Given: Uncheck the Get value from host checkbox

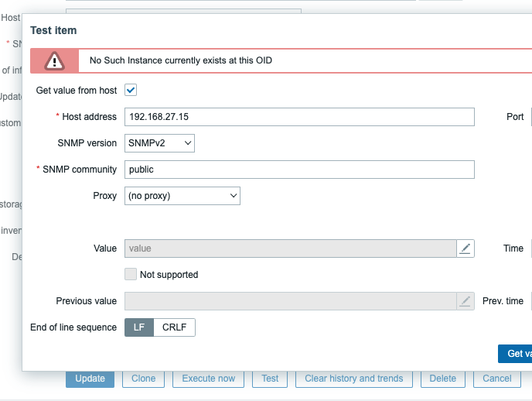Looking at the screenshot, I should click(x=131, y=91).
